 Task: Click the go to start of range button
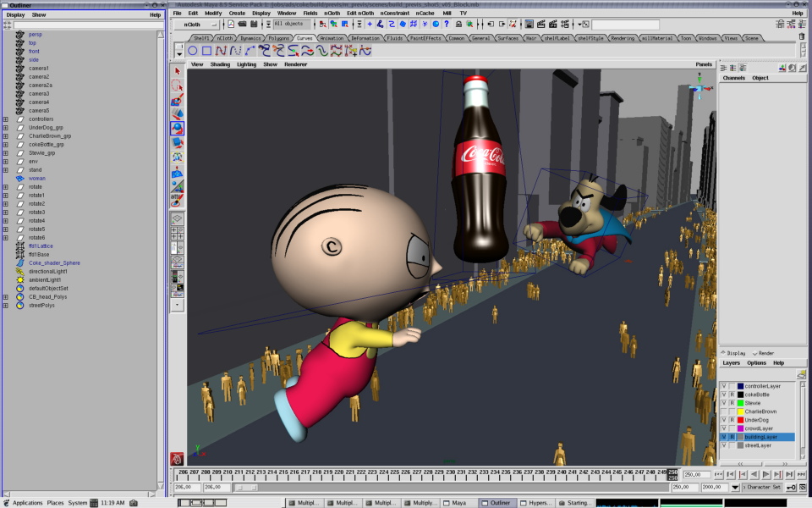coord(719,474)
